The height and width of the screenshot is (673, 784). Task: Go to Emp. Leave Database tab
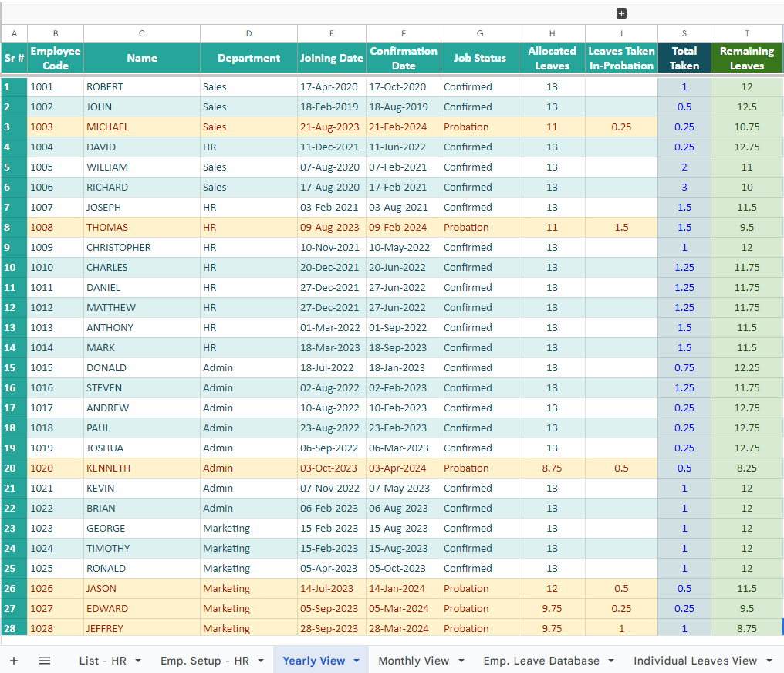[541, 661]
